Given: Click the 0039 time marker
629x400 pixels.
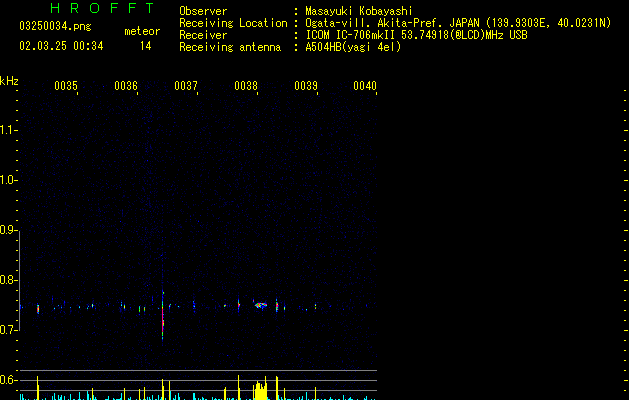Looking at the screenshot, I should click(x=306, y=85).
